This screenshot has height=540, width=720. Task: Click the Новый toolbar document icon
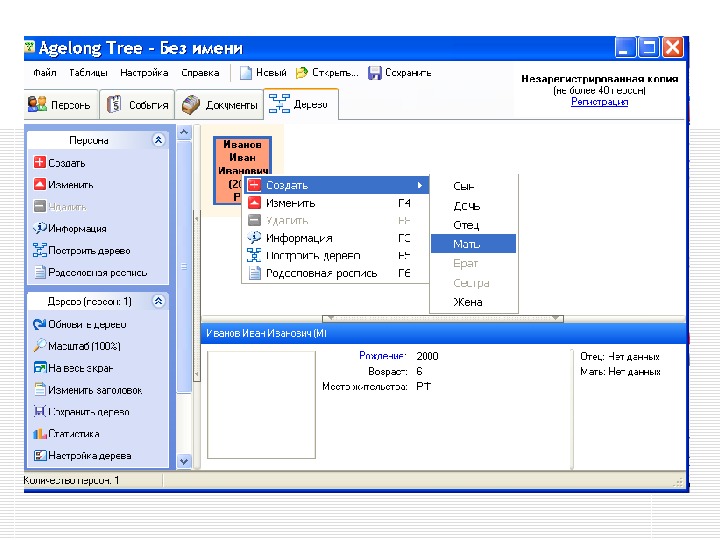pos(246,73)
